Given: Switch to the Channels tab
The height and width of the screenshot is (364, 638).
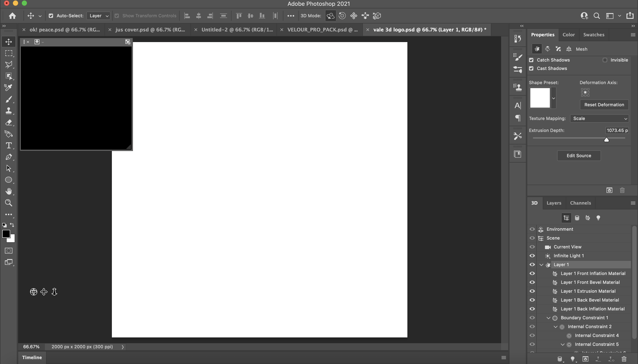Looking at the screenshot, I should [x=581, y=203].
